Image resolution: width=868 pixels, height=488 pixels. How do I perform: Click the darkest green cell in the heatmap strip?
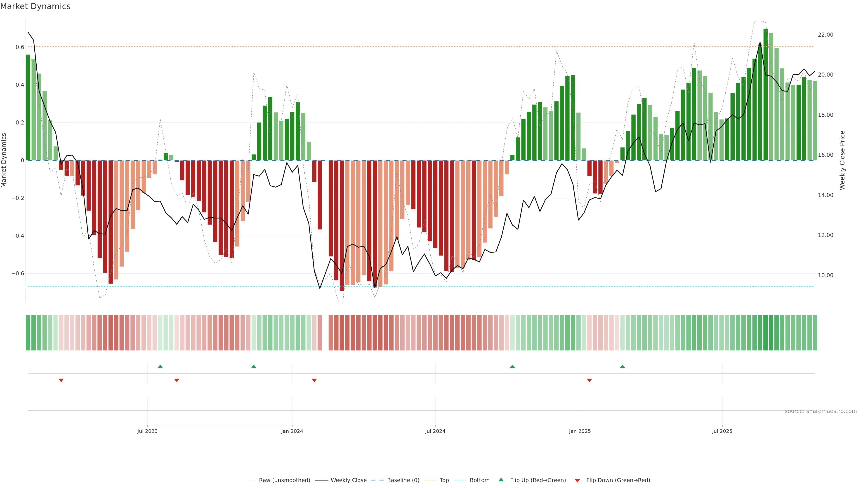[x=766, y=333]
